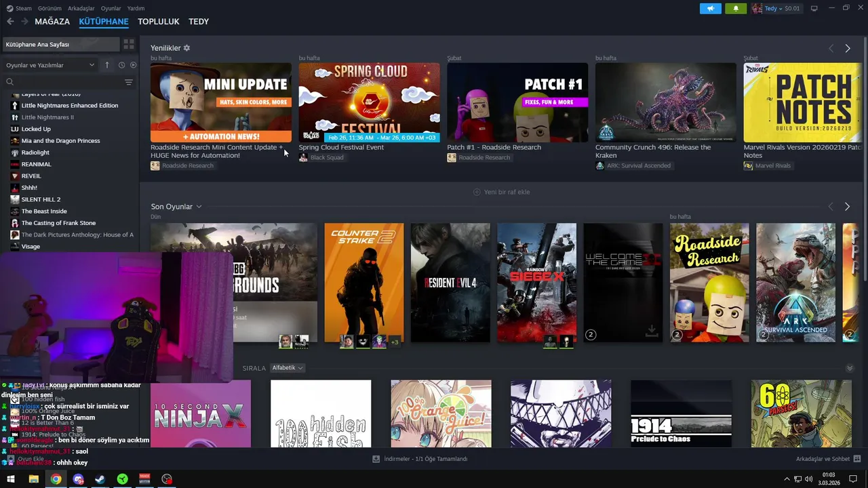Open the announcements megaphone button
The width and height of the screenshot is (868, 488).
[x=711, y=8]
